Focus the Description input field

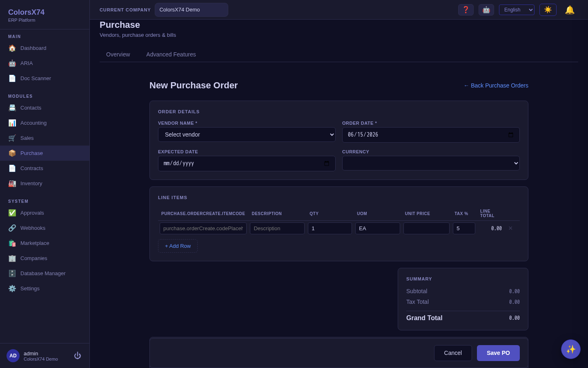[277, 229]
